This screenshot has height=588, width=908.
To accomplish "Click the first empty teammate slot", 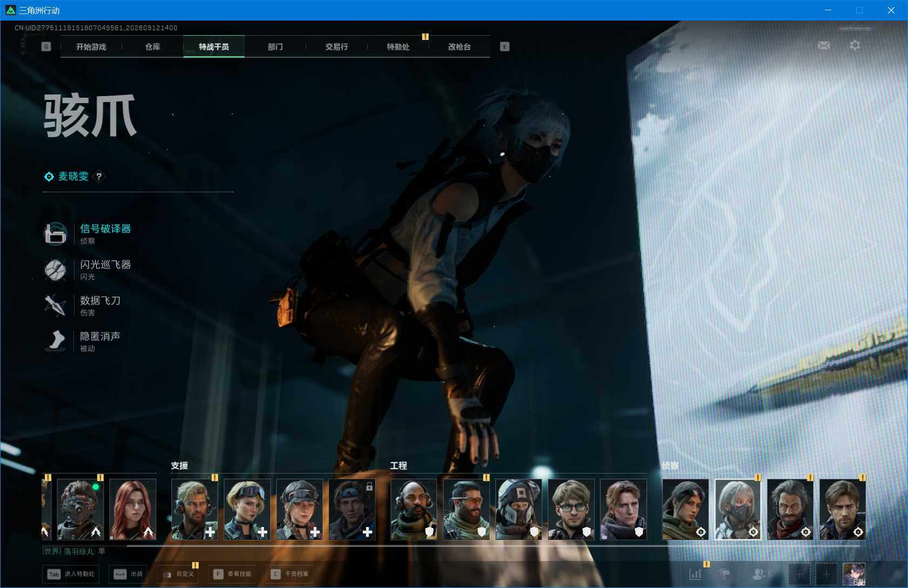I will pos(799,574).
